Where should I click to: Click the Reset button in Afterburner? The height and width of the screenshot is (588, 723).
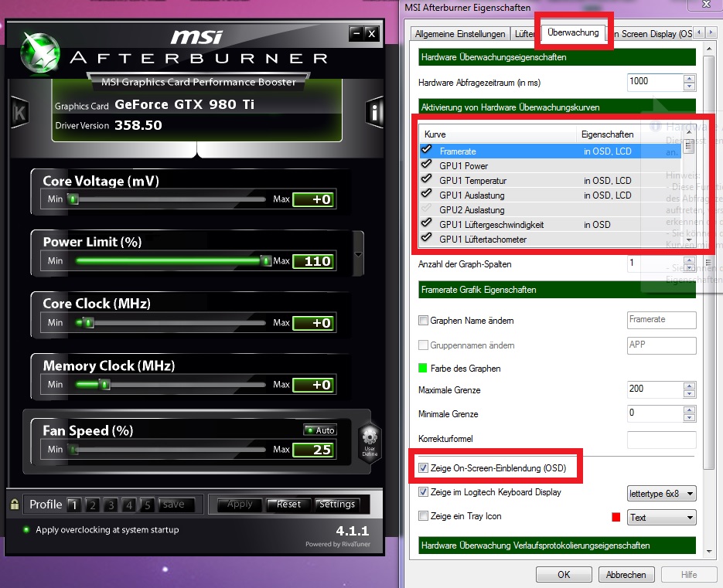coord(288,505)
